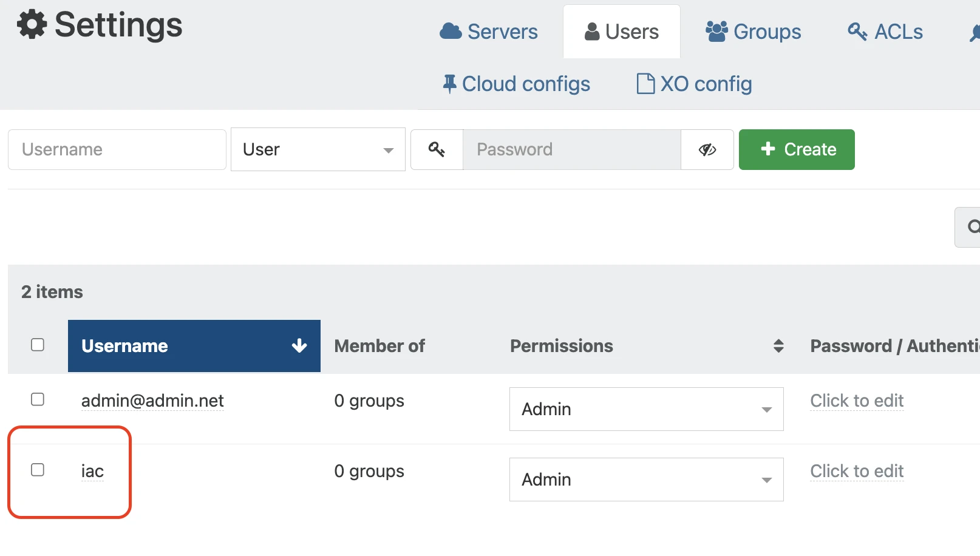Open the ACLs tab
This screenshot has width=980, height=556.
(x=885, y=32)
